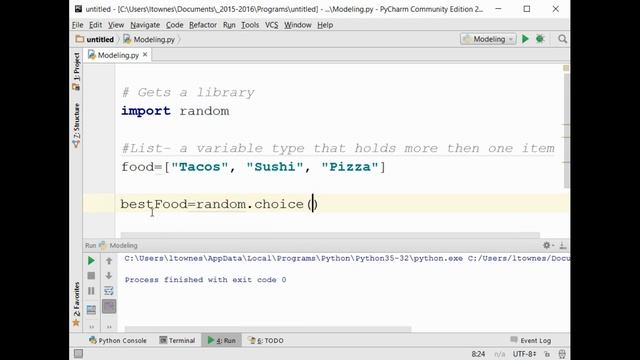This screenshot has width=640, height=360.
Task: Toggle soft wrap icon in Run panel
Action: point(109,291)
